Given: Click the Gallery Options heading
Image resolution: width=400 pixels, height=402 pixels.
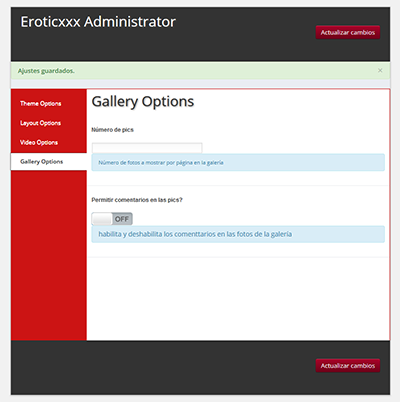Looking at the screenshot, I should [143, 102].
